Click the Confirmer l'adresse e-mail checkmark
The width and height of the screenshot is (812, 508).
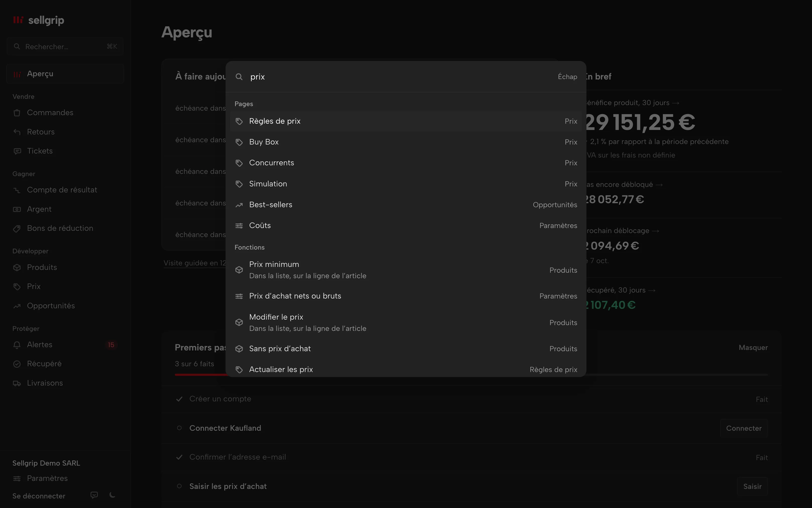(x=179, y=457)
